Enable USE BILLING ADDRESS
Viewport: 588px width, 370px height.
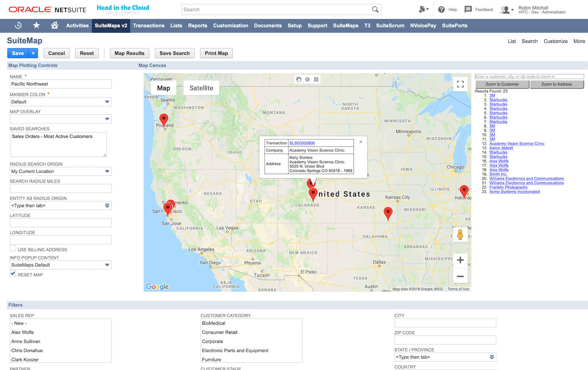pyautogui.click(x=13, y=248)
